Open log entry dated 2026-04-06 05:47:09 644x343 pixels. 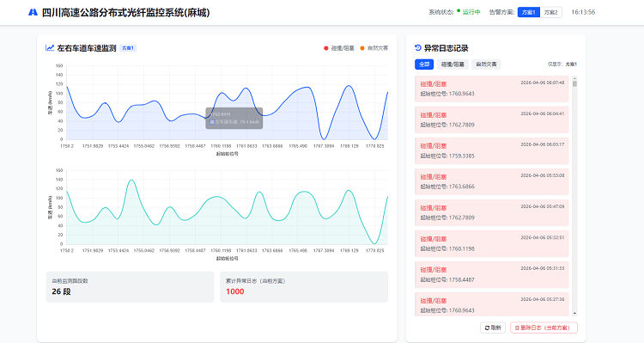492,212
